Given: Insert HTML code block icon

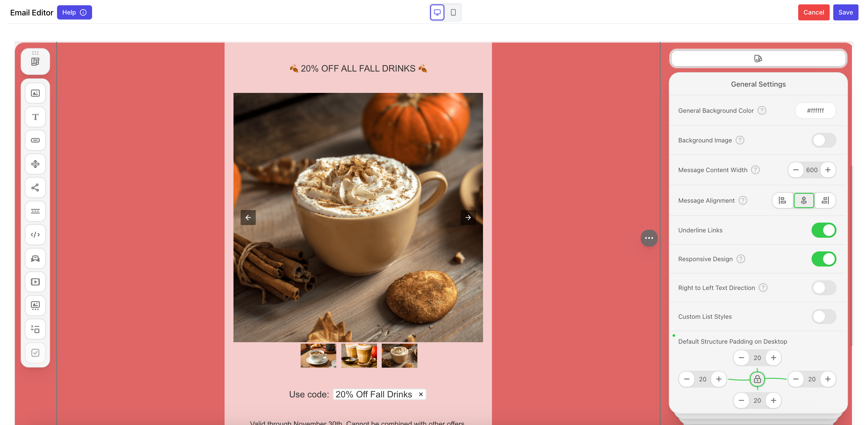Looking at the screenshot, I should click(x=35, y=235).
